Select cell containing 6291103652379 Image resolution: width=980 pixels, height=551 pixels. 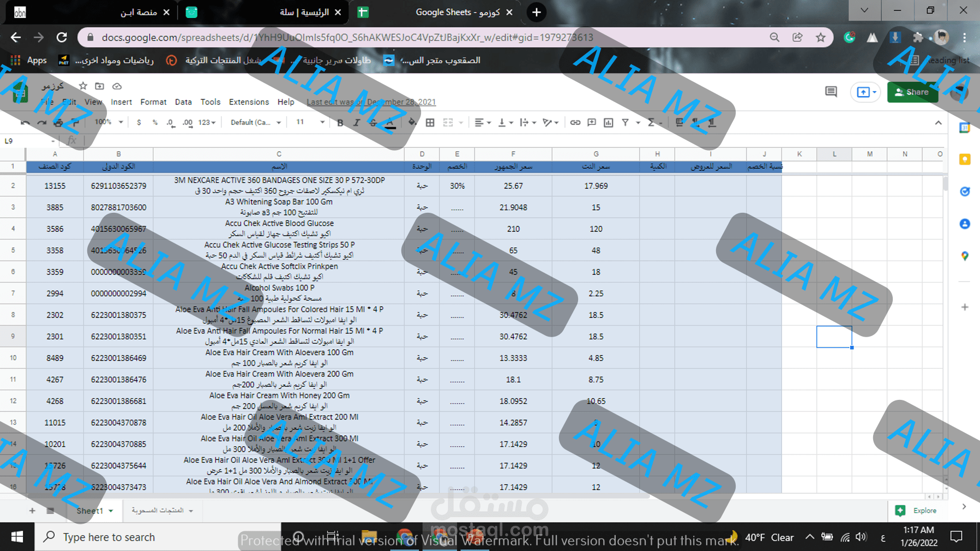tap(118, 186)
